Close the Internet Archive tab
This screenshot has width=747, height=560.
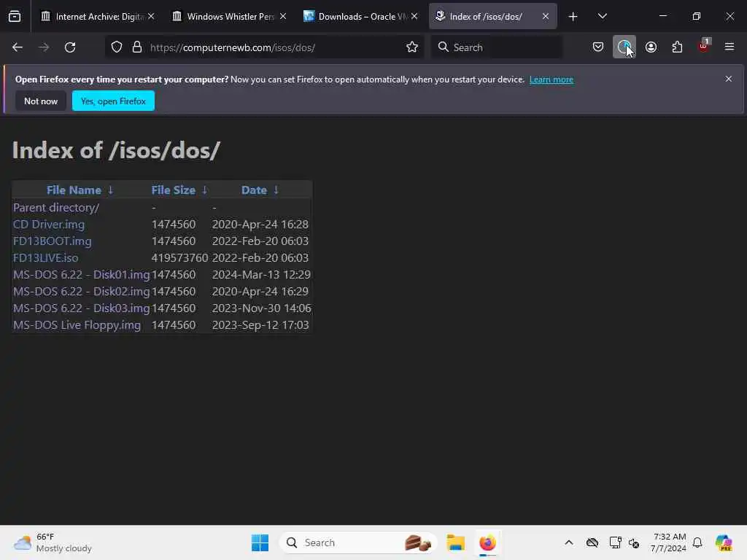[151, 17]
